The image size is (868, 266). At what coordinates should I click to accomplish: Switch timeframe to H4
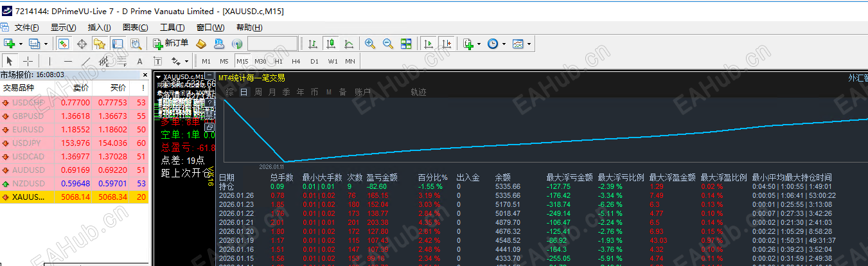point(296,61)
